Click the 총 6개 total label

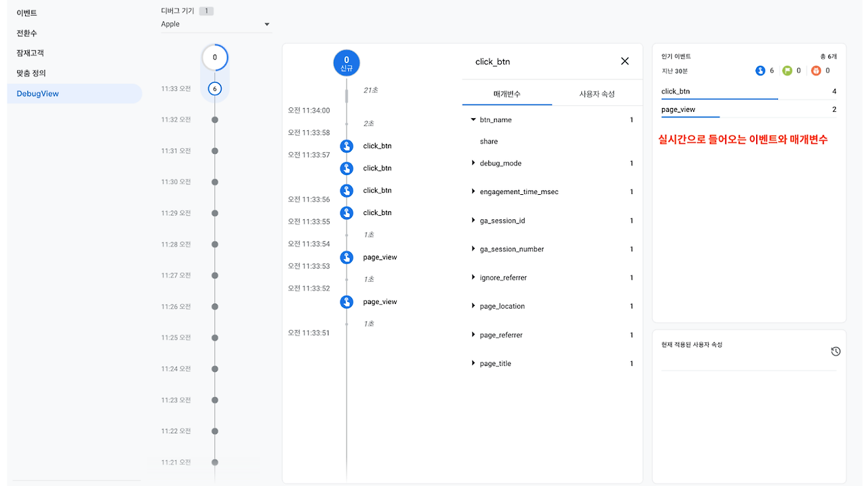pos(828,56)
